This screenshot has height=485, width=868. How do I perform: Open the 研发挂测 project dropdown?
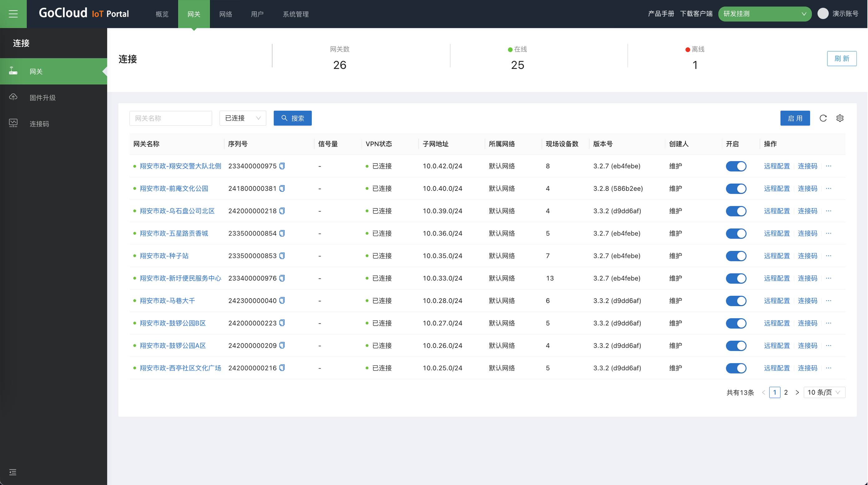coord(764,14)
